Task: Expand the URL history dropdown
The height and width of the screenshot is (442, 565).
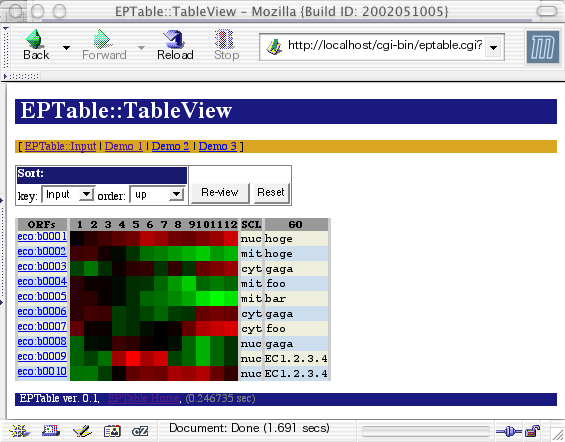Action: pyautogui.click(x=494, y=47)
